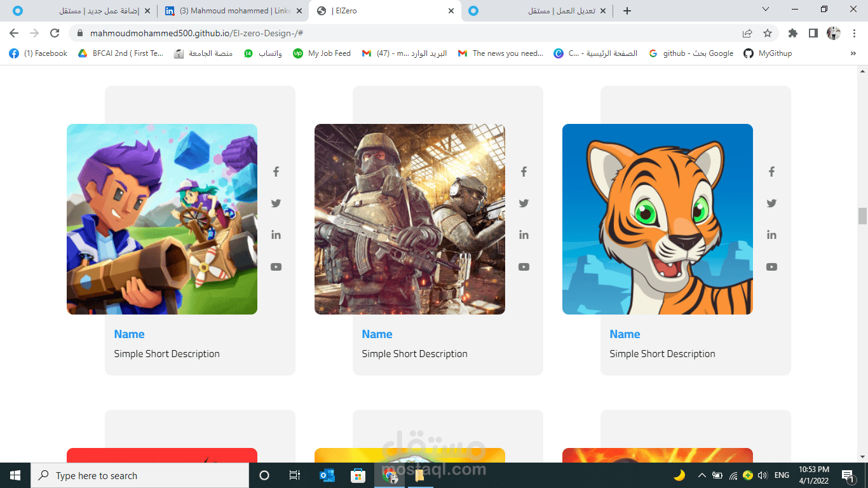Open Facebook icon beside the soldier image
Image resolution: width=868 pixels, height=488 pixels.
click(x=524, y=172)
